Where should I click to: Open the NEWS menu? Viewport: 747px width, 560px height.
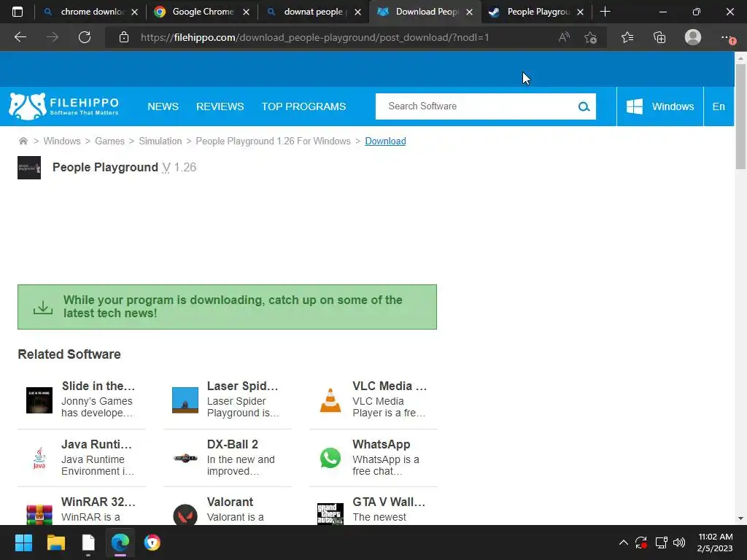tap(163, 106)
